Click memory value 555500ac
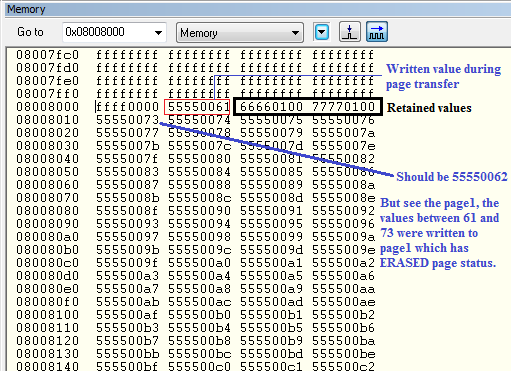Screen dimensions: 511x371 click(x=199, y=302)
